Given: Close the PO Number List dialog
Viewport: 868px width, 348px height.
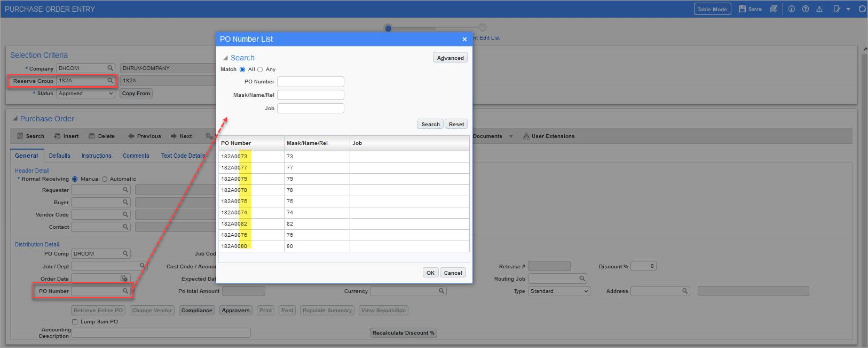Looking at the screenshot, I should (464, 39).
